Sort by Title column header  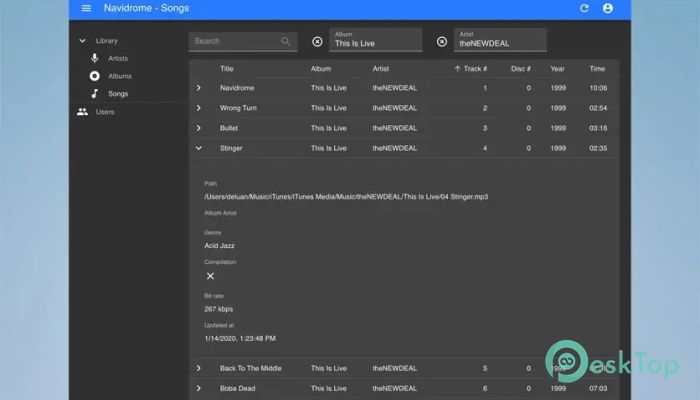tap(226, 69)
